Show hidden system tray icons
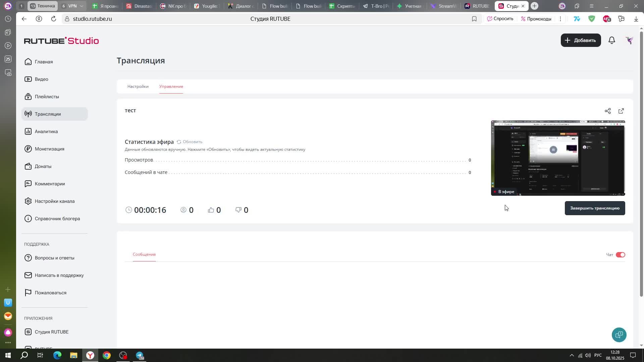The height and width of the screenshot is (362, 644). 572,355
